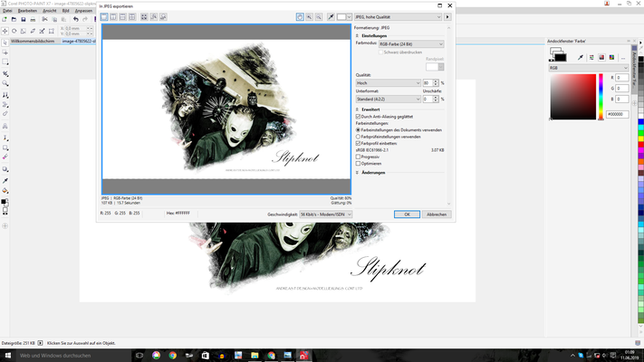
Task: Select the rectangle mask tool in toolbox
Action: (x=5, y=62)
